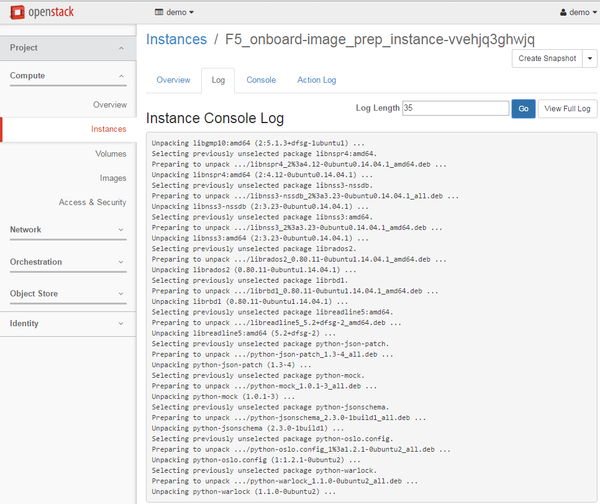Screen dimensions: 600x504
Task: Open Create Snapshot dropdown arrow
Action: (x=590, y=58)
